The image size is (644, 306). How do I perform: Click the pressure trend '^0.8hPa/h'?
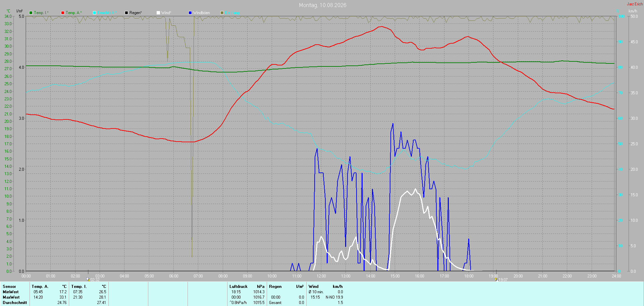(238, 303)
